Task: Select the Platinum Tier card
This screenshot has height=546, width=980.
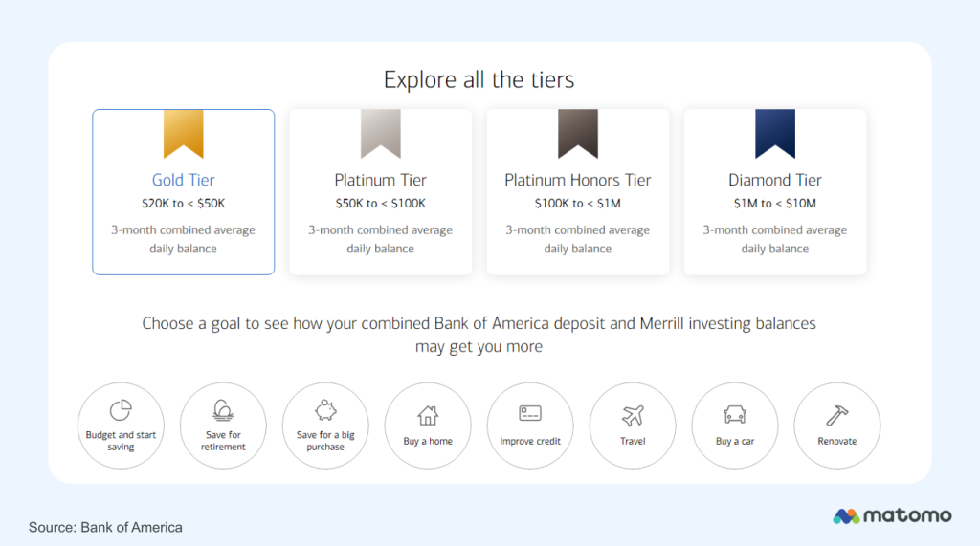Action: click(381, 192)
